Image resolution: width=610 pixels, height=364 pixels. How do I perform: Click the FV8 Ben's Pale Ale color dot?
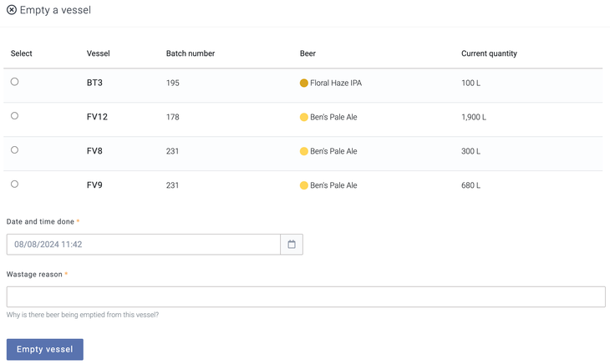304,152
